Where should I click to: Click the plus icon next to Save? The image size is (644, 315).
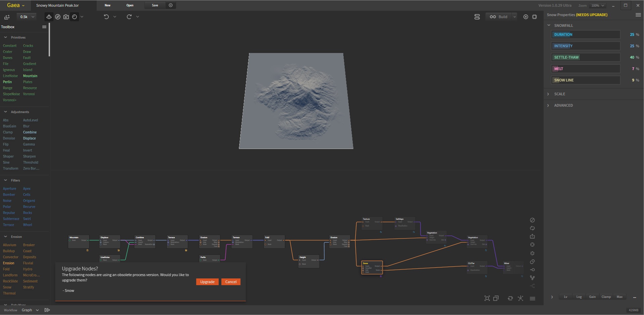tap(170, 5)
